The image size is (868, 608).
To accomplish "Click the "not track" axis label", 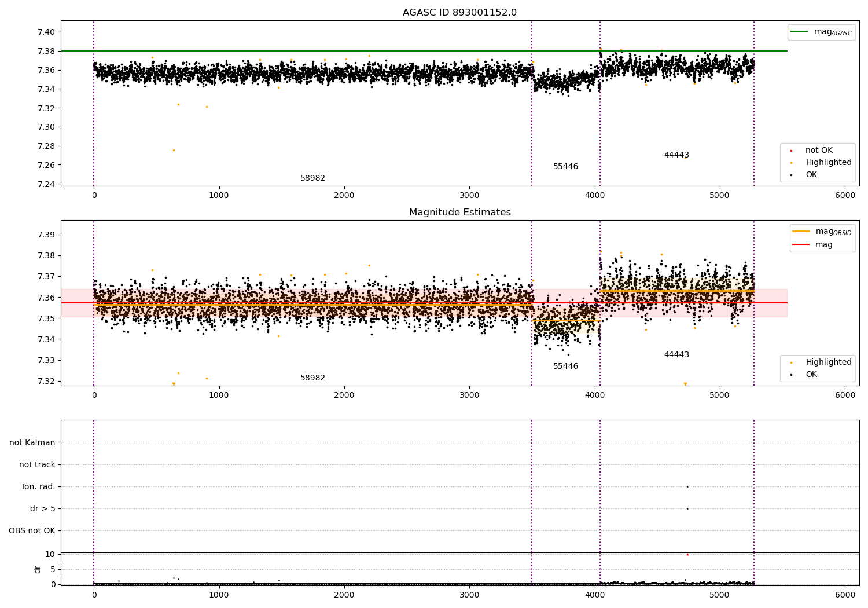I will 37,464.
